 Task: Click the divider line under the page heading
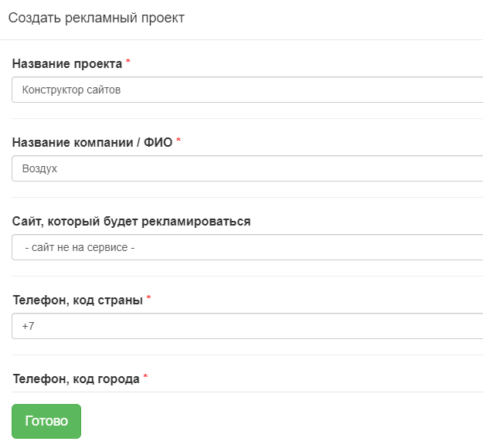click(x=241, y=39)
